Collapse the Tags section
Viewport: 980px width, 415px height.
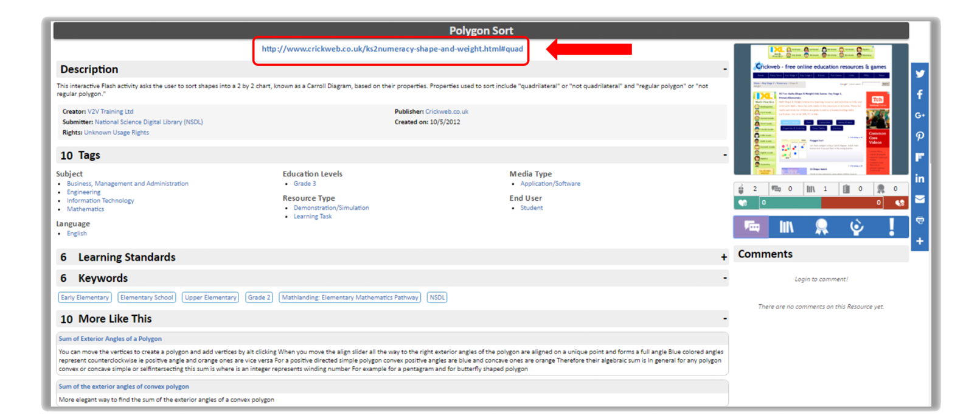(x=725, y=155)
